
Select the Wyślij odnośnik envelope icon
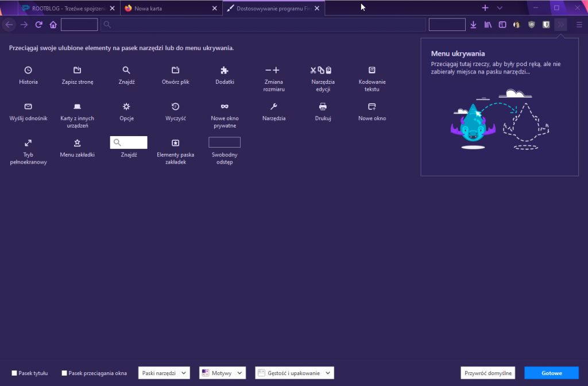28,106
